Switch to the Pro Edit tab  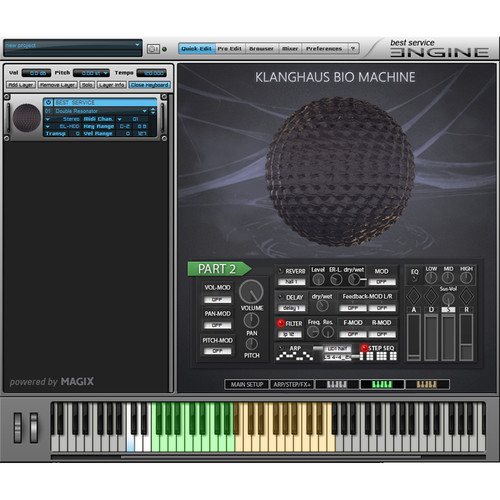pyautogui.click(x=230, y=49)
